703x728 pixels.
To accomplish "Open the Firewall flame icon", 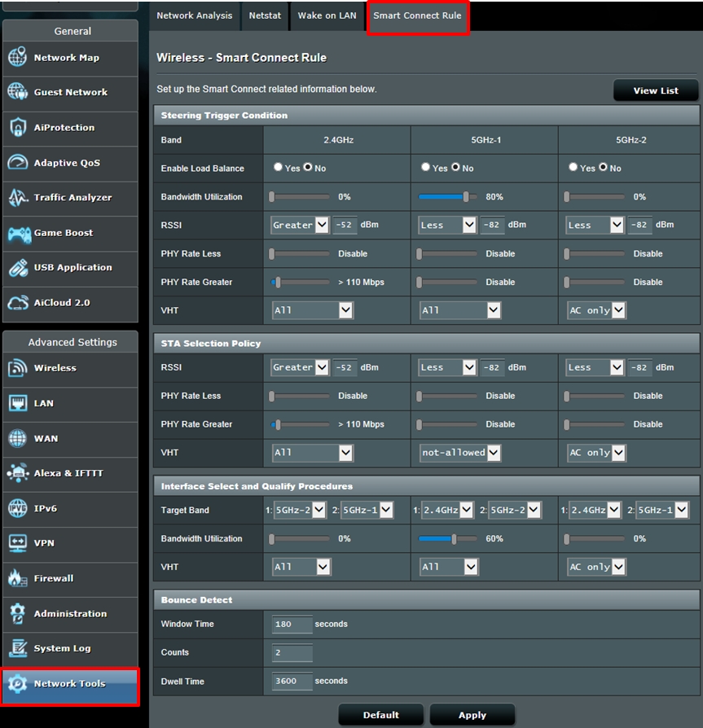I will click(18, 578).
